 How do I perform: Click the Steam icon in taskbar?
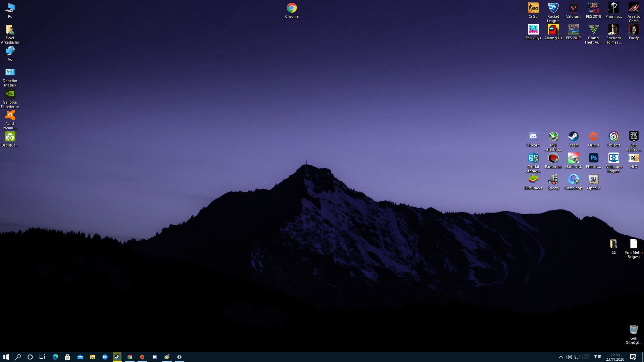tap(117, 357)
